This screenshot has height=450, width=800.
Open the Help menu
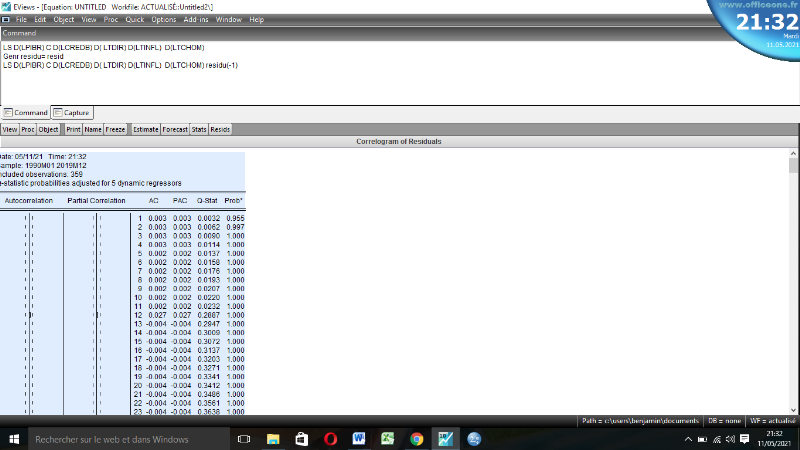click(x=257, y=19)
